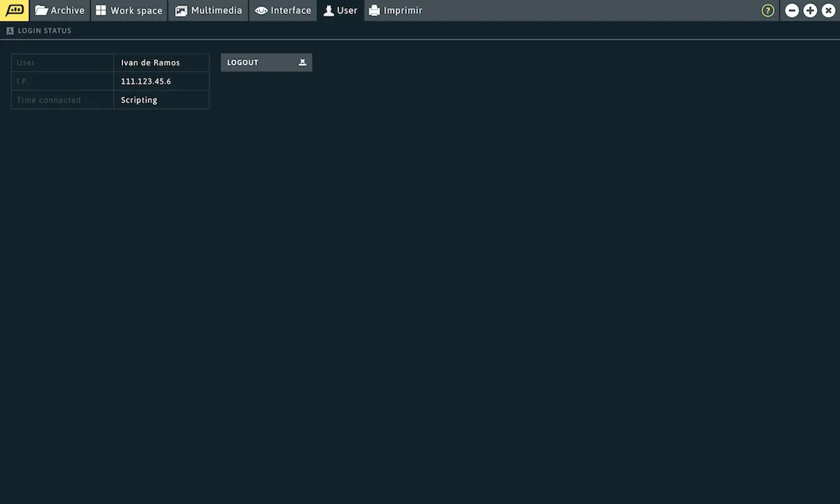Click the Time connected row label

[x=48, y=100]
